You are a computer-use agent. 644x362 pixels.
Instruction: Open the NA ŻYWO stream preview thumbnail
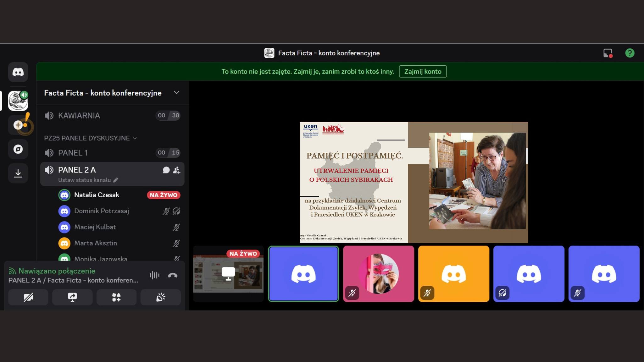(x=228, y=274)
